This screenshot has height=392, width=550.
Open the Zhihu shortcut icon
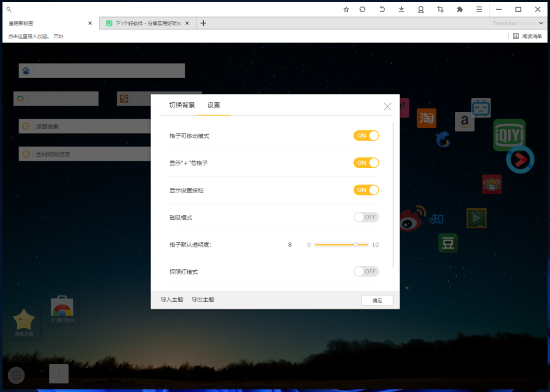[436, 218]
